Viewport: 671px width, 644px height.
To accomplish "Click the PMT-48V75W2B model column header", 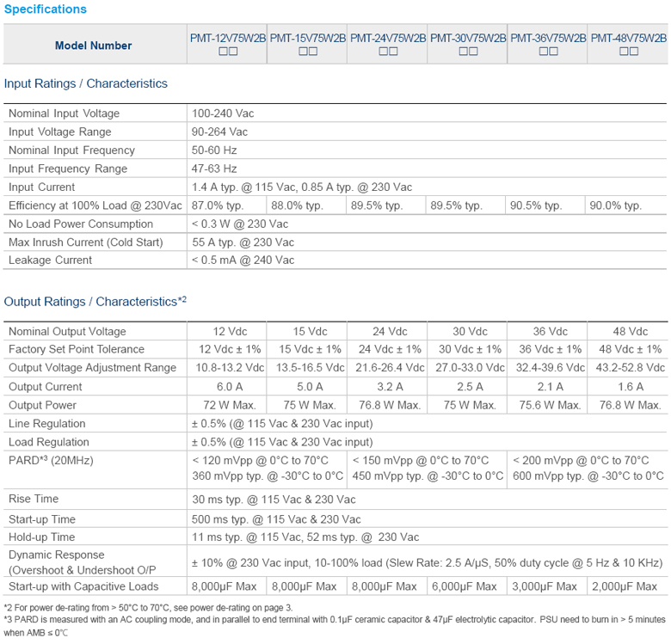I will point(628,38).
